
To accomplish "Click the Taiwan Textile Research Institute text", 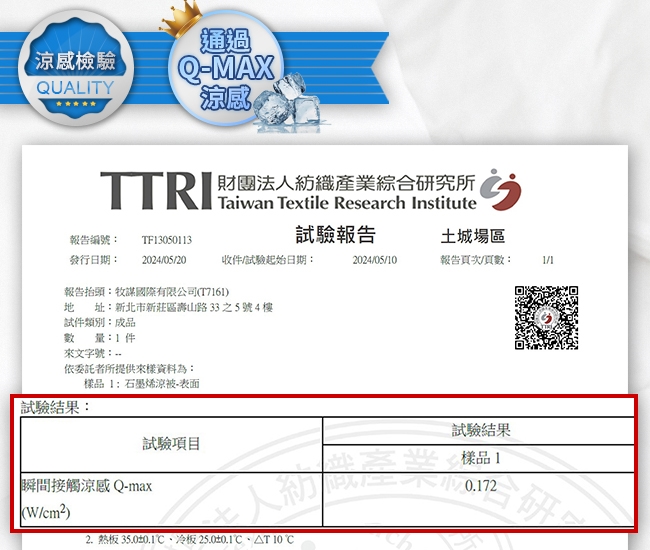I will [x=346, y=203].
